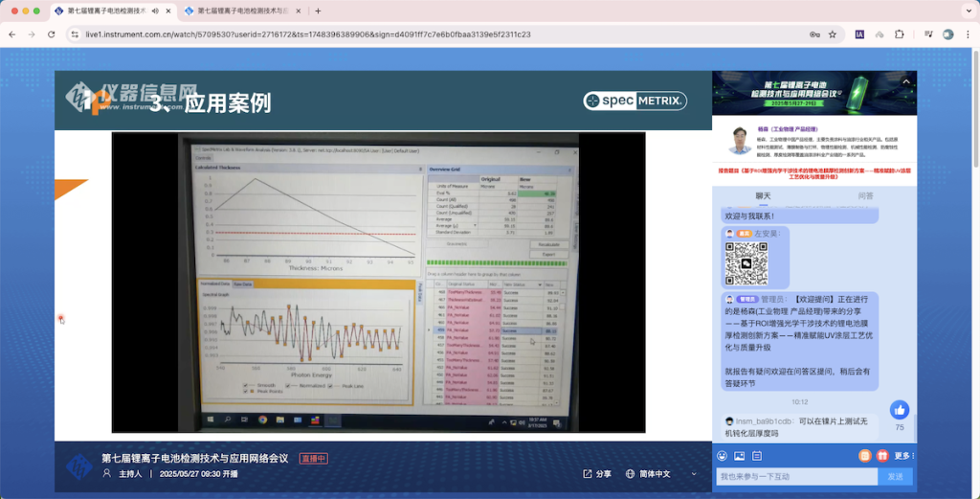
Task: Open the Chrome three-dot menu
Action: click(967, 34)
